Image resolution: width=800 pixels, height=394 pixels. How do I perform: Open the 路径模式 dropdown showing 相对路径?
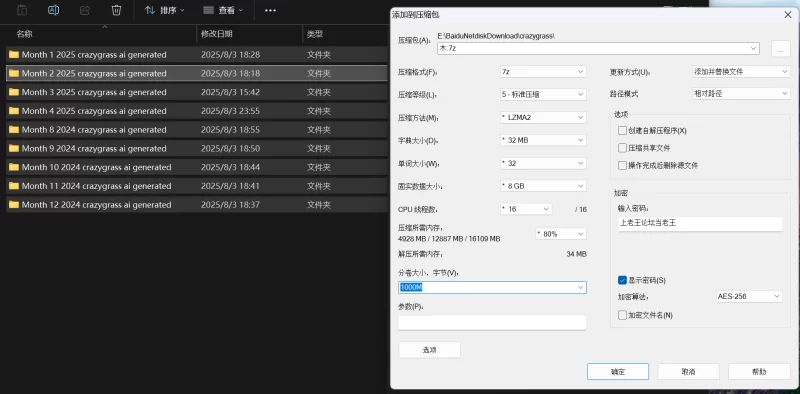[741, 94]
